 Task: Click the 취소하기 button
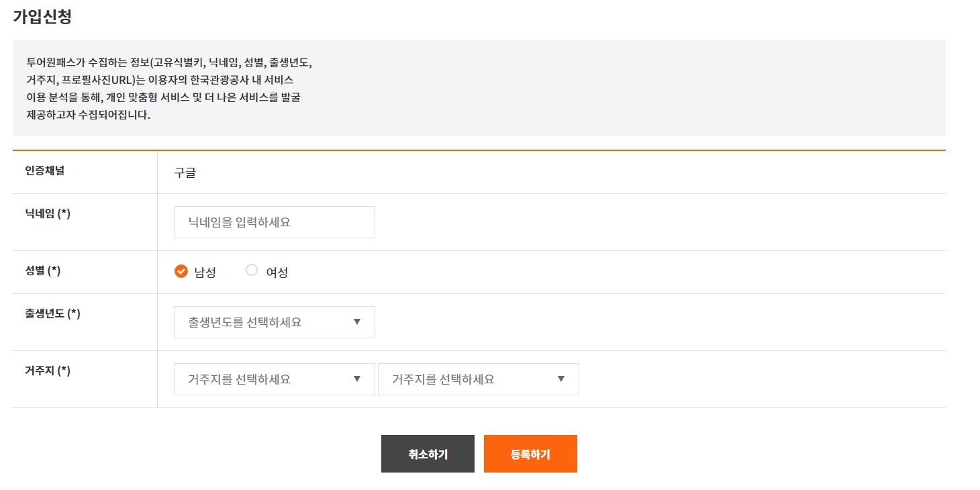point(428,453)
